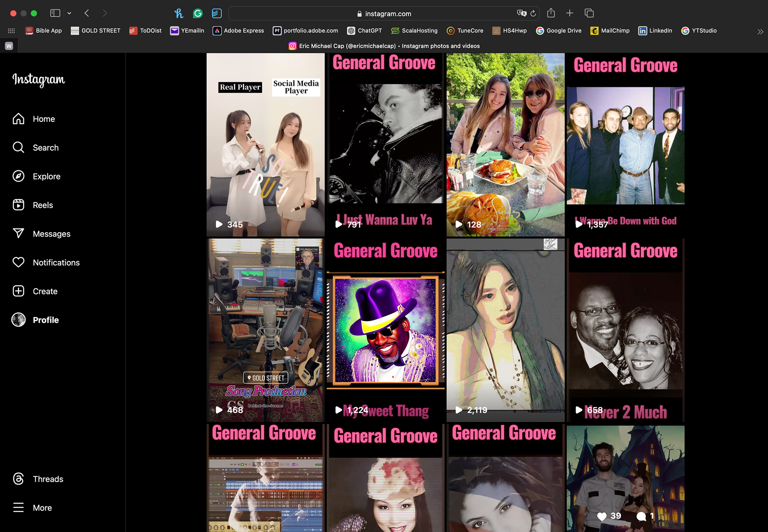This screenshot has height=532, width=768.
Task: Click the instagram.com address bar
Action: pos(384,14)
